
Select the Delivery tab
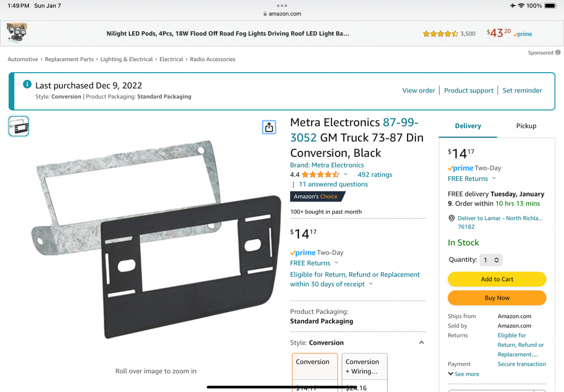pyautogui.click(x=468, y=126)
